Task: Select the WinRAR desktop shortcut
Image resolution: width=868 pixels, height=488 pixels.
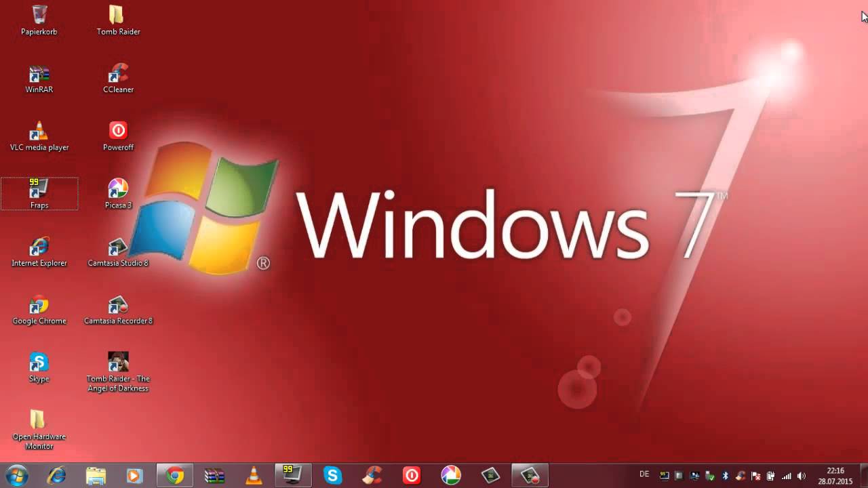Action: (x=39, y=79)
